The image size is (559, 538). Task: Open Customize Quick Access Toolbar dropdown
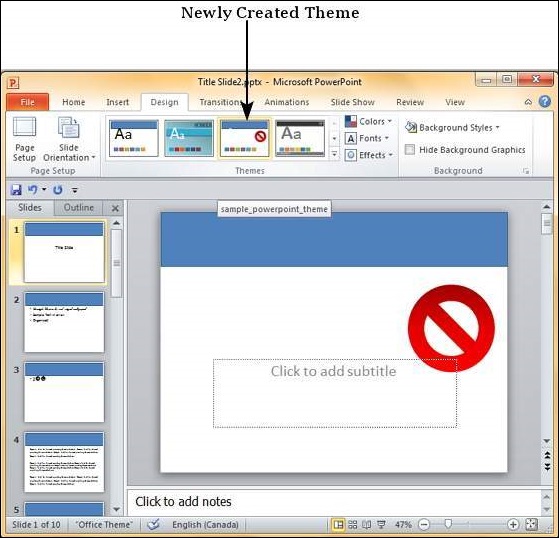75,190
